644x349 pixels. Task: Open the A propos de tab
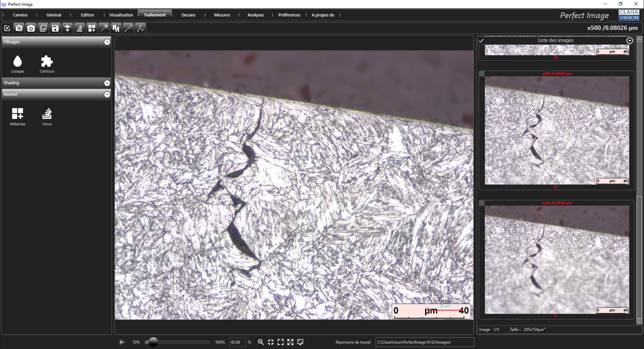323,15
